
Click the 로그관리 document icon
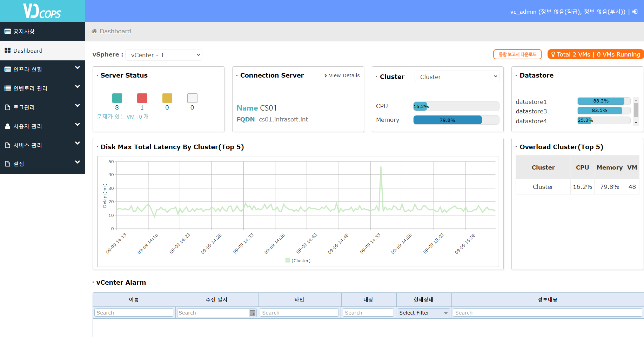8,107
